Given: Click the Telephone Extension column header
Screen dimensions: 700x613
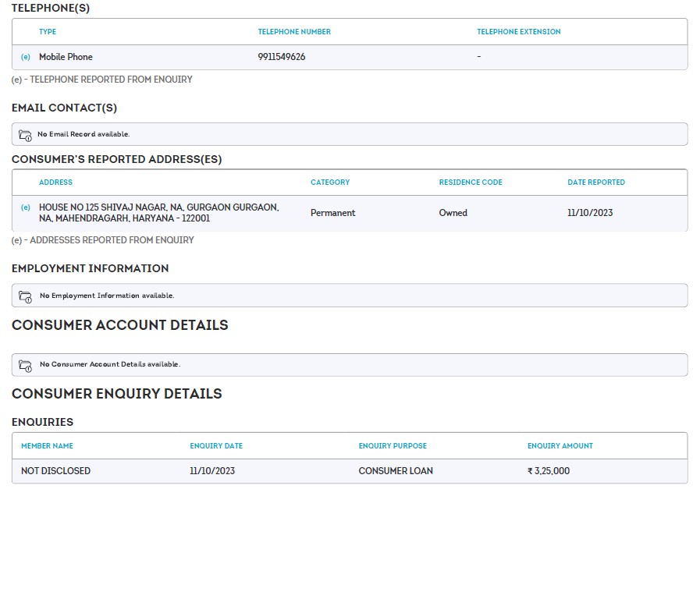Looking at the screenshot, I should coord(518,32).
